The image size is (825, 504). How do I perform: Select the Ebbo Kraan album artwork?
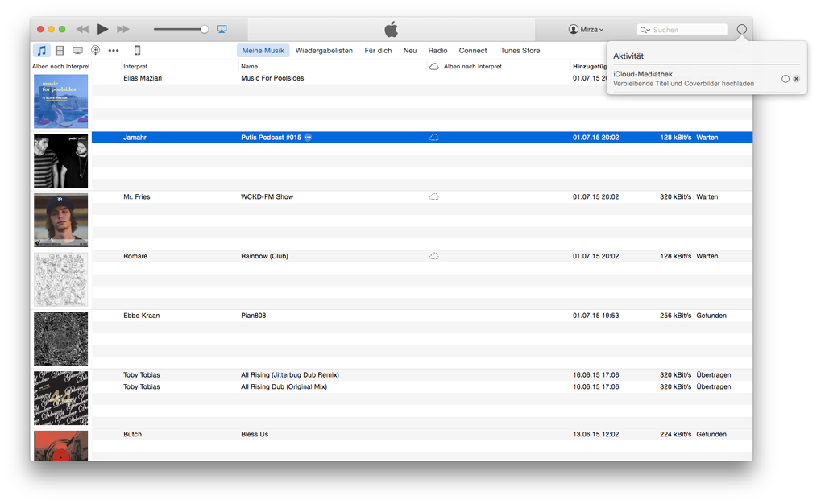(61, 338)
